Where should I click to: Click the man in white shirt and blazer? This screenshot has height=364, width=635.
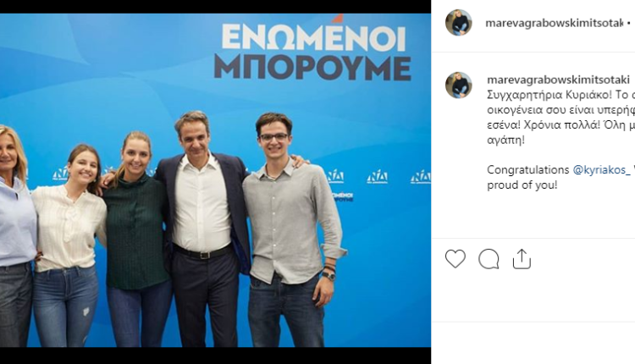[204, 229]
